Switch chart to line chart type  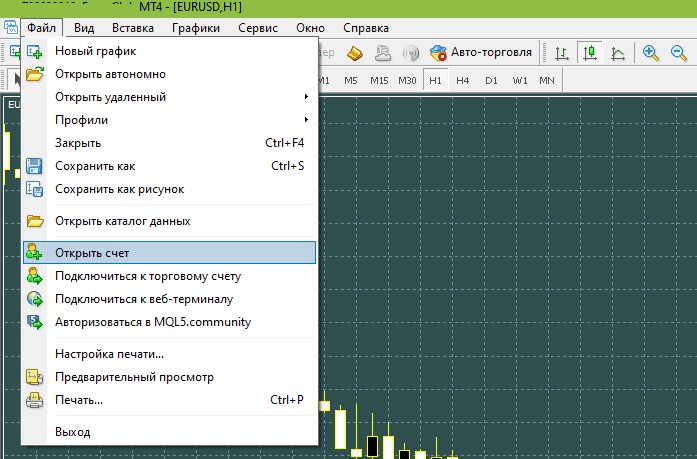pyautogui.click(x=618, y=53)
